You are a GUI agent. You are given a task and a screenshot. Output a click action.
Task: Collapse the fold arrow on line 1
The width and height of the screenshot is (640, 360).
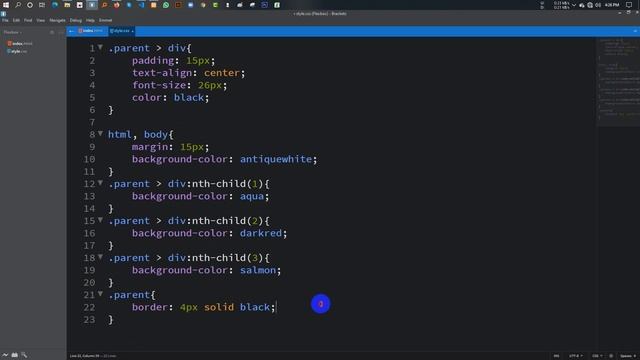tap(100, 47)
